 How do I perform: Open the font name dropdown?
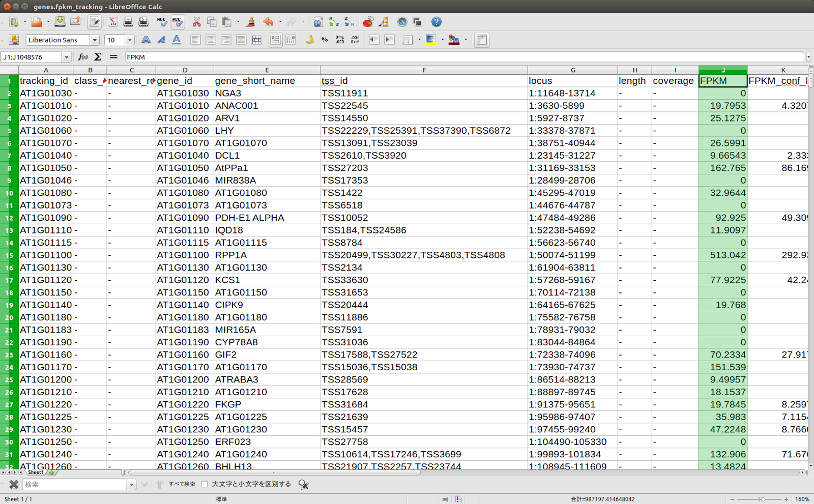point(94,40)
